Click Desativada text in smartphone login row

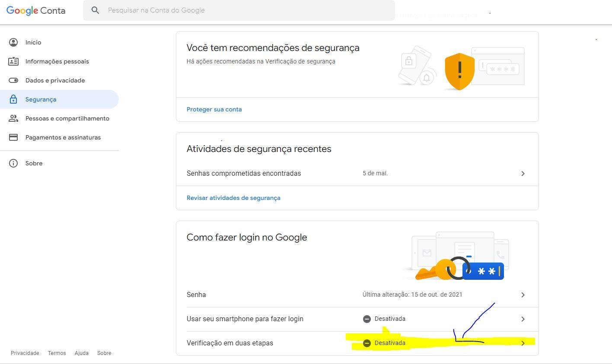390,319
